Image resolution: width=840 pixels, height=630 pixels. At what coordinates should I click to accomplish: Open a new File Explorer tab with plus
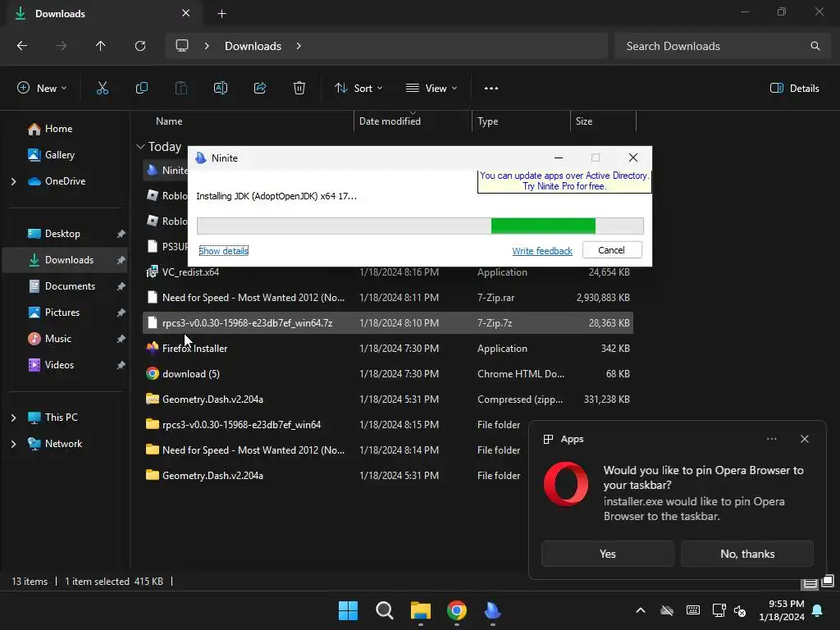coord(221,14)
